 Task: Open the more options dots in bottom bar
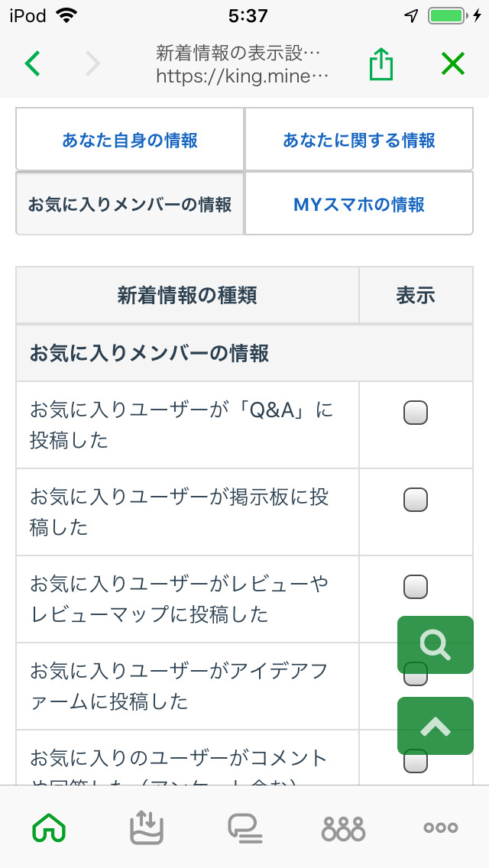click(441, 828)
